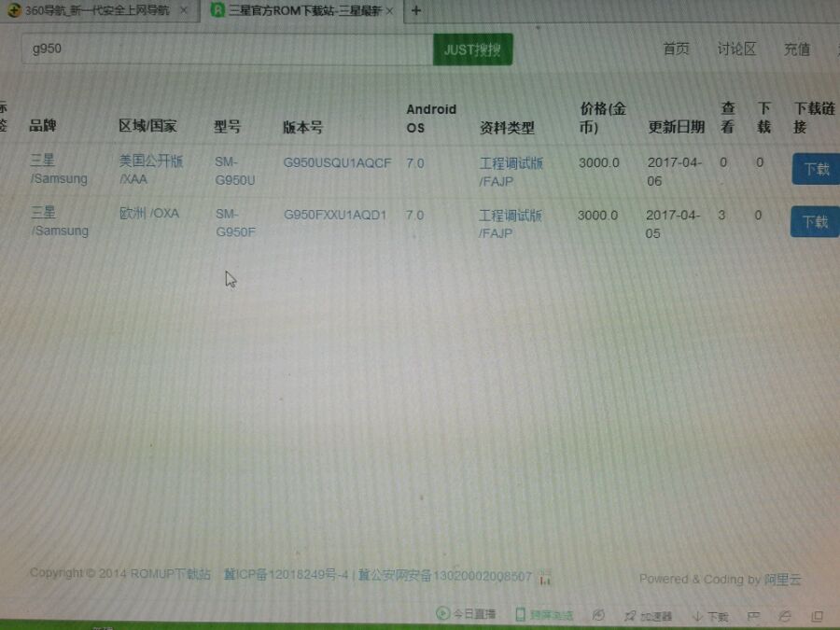
Task: Click region 美国公开版 /XAA
Action: click(150, 169)
